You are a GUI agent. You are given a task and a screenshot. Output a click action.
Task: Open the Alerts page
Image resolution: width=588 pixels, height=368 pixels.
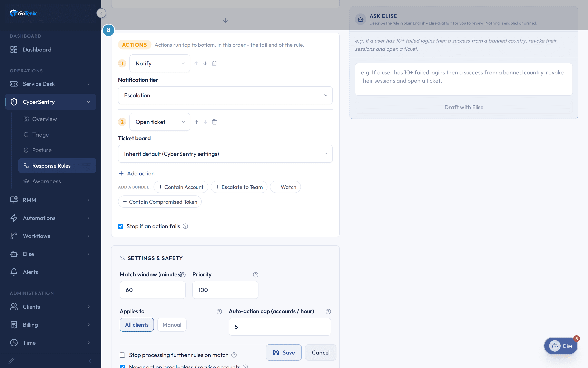(51, 272)
